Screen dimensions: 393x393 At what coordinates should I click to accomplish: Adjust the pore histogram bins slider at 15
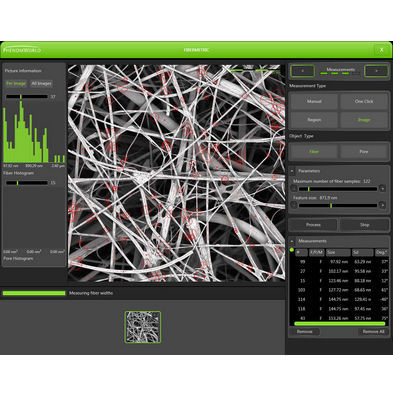pos(27,183)
